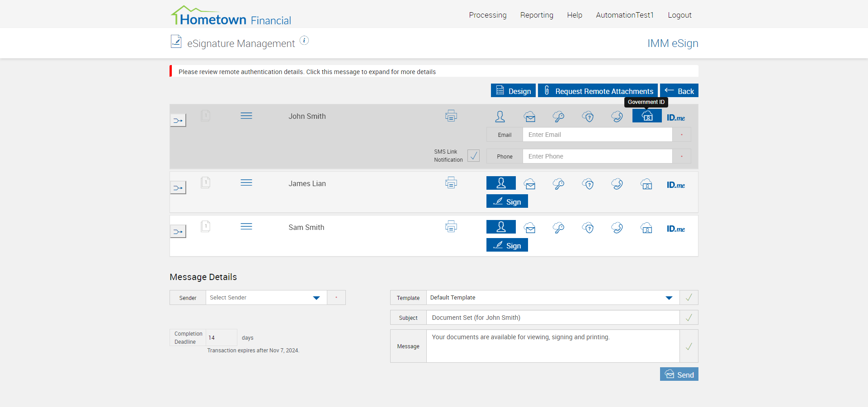Open the reorder menu for James Lian
The image size is (868, 407).
coord(246,183)
